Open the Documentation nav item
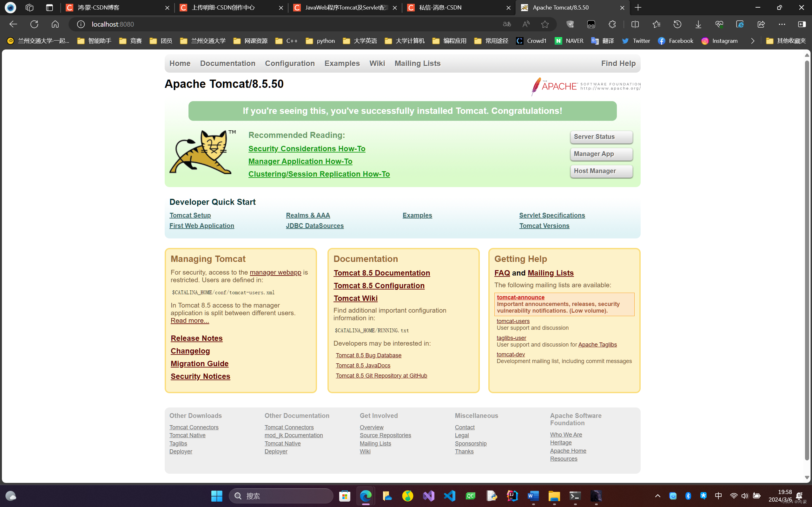Image resolution: width=812 pixels, height=507 pixels. (228, 63)
